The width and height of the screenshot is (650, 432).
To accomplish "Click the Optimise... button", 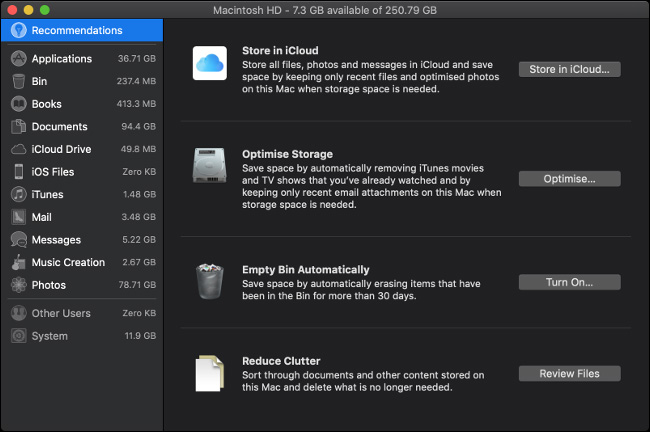I will [570, 179].
